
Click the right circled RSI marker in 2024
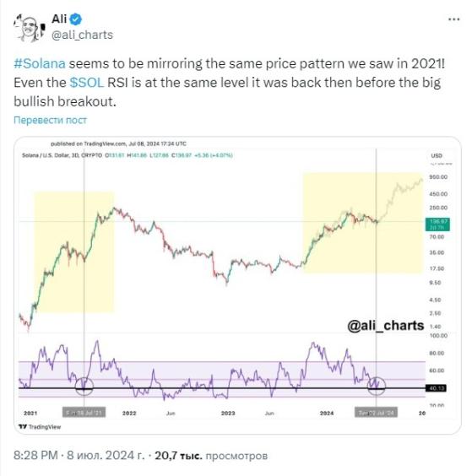377,386
